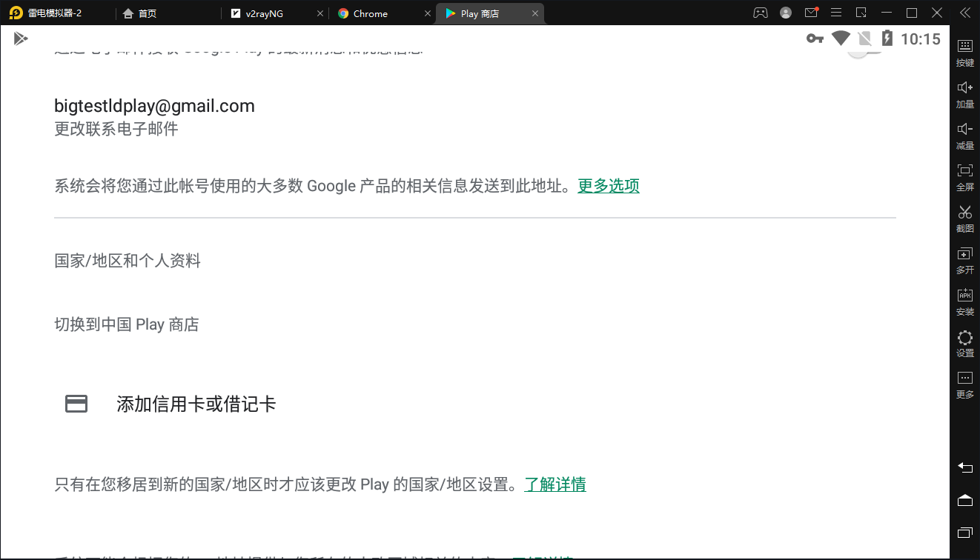Take a screenshot with the scissors icon
The width and height of the screenshot is (980, 560).
(x=964, y=216)
